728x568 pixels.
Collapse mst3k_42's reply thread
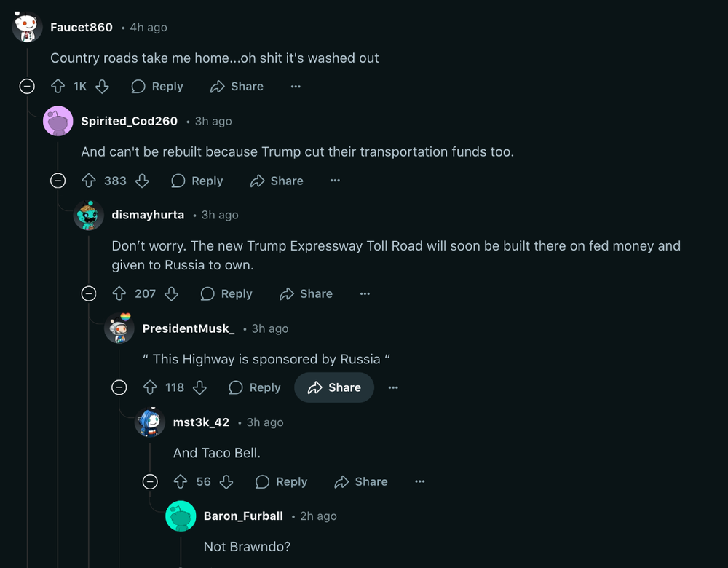(150, 481)
